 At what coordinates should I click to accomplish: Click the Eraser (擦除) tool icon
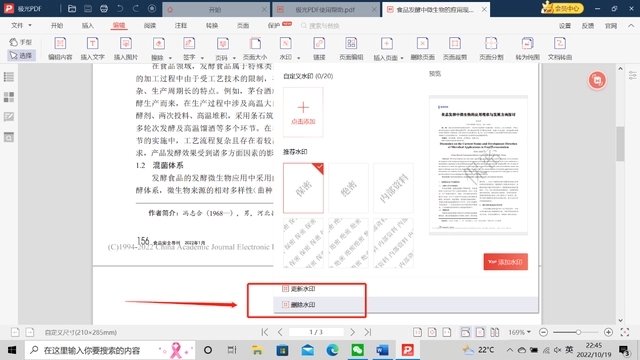pos(158,43)
